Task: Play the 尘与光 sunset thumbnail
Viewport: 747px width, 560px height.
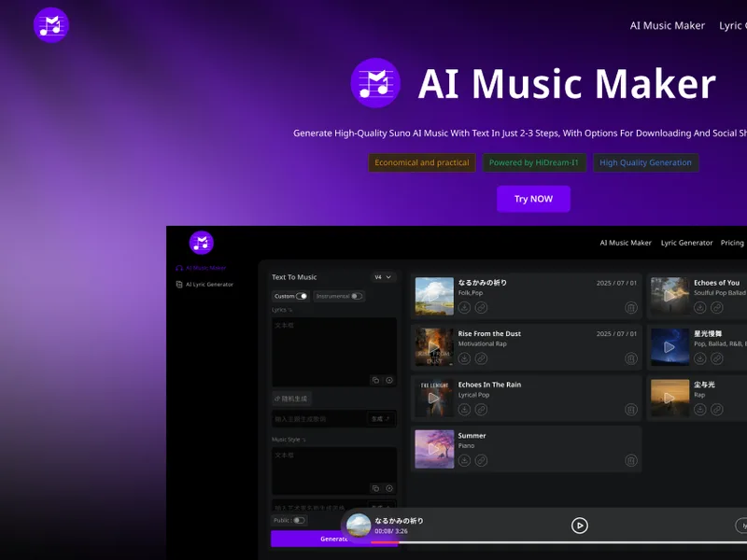Action: pos(669,399)
